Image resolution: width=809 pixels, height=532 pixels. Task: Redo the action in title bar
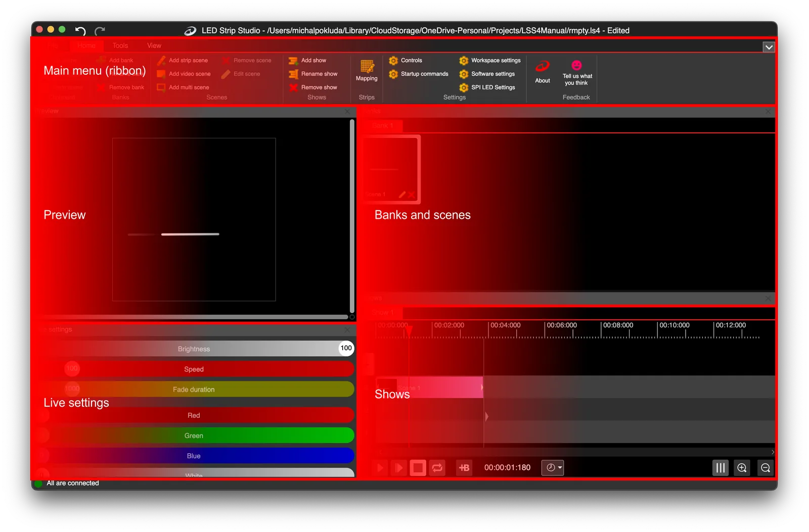[x=100, y=30]
